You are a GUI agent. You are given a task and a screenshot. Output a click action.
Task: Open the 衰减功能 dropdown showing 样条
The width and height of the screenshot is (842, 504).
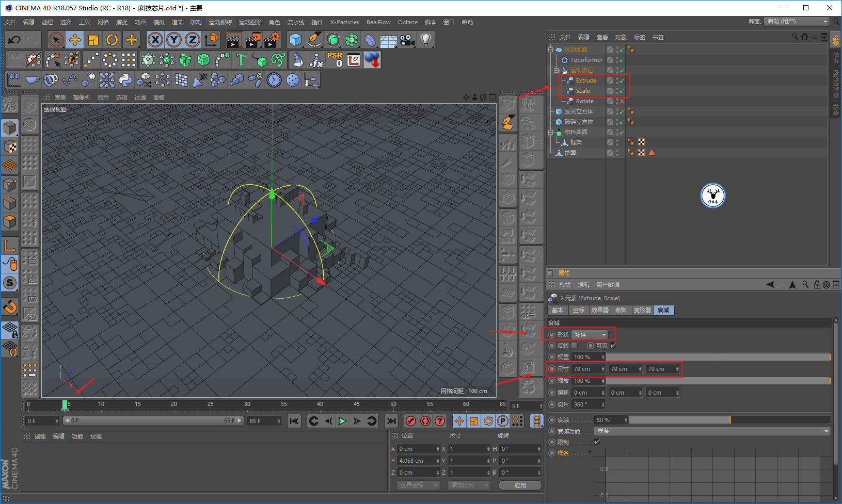pyautogui.click(x=712, y=431)
